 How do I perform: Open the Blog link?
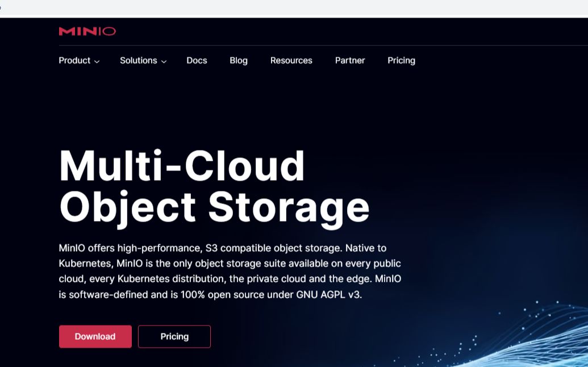click(239, 60)
